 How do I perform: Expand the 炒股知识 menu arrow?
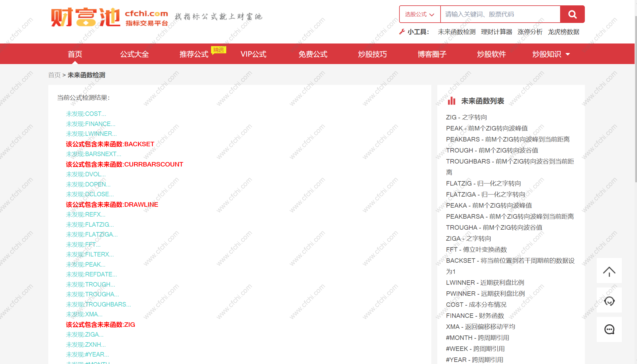pyautogui.click(x=568, y=54)
